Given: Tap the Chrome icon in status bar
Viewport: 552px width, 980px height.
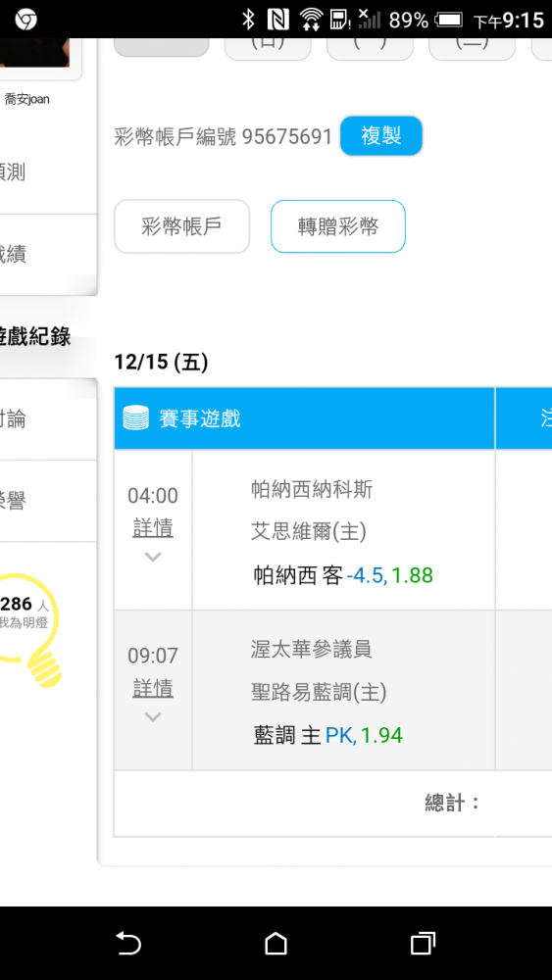Looking at the screenshot, I should (26, 20).
